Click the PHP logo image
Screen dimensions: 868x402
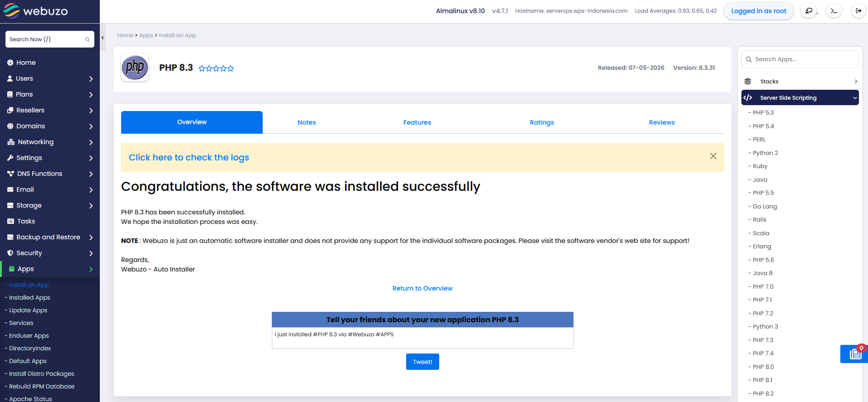point(135,68)
